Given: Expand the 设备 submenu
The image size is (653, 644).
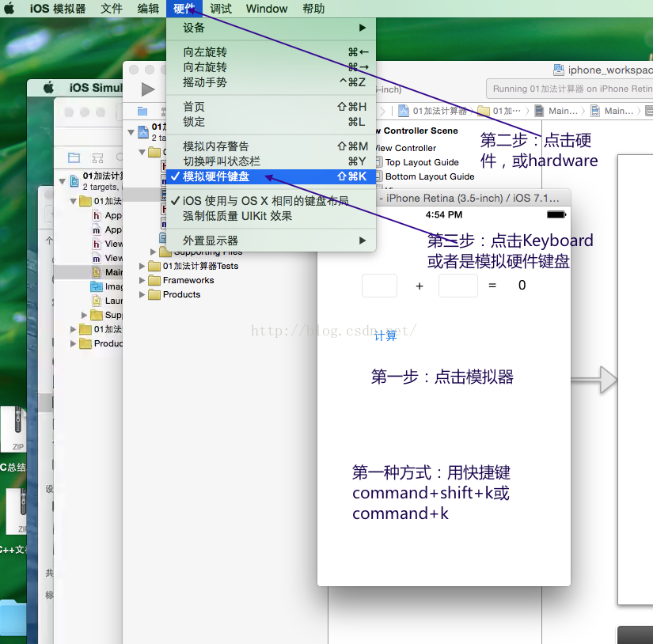Looking at the screenshot, I should [x=271, y=28].
